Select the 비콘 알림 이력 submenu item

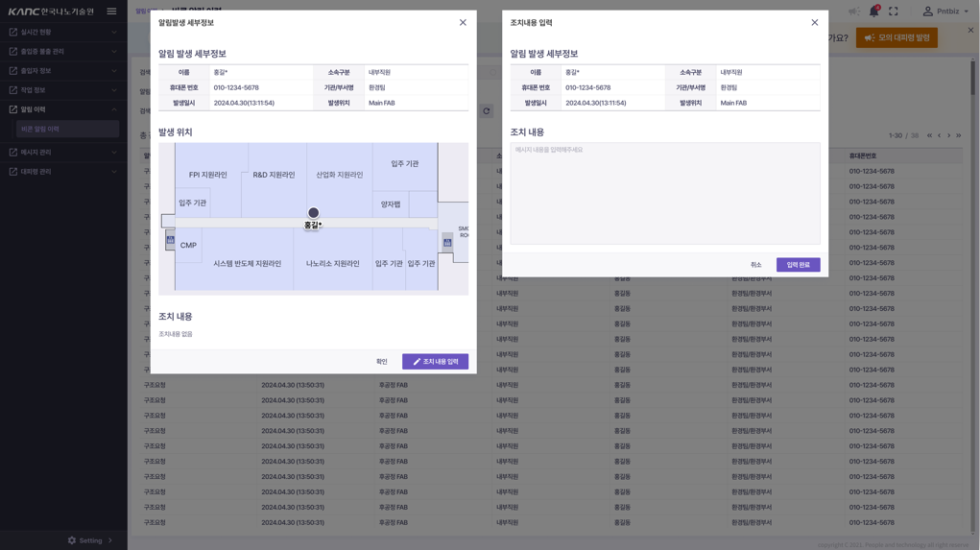pos(67,129)
